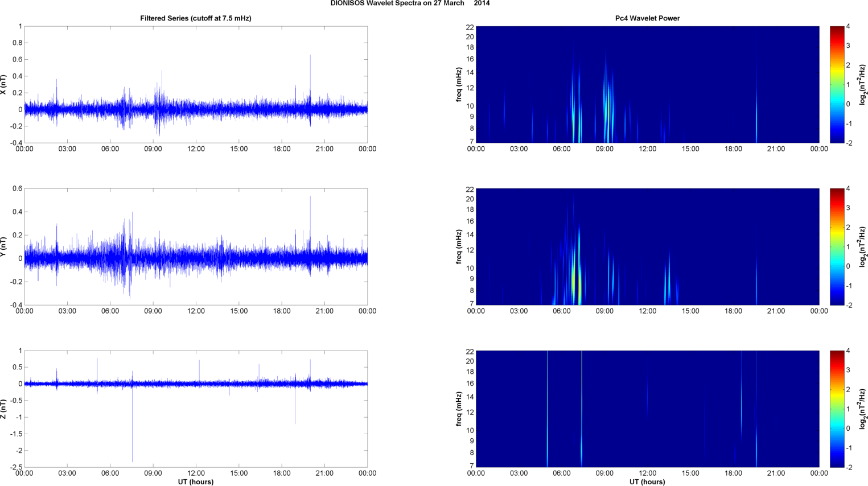Click the colorbar beside the bottom spectrogram
Image resolution: width=868 pixels, height=486 pixels.
tap(837, 409)
